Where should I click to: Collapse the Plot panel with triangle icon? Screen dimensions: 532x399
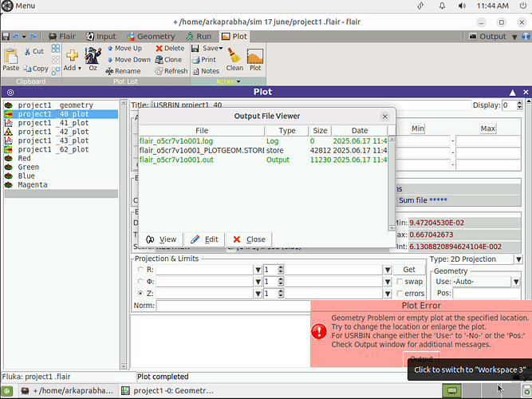coord(513,93)
